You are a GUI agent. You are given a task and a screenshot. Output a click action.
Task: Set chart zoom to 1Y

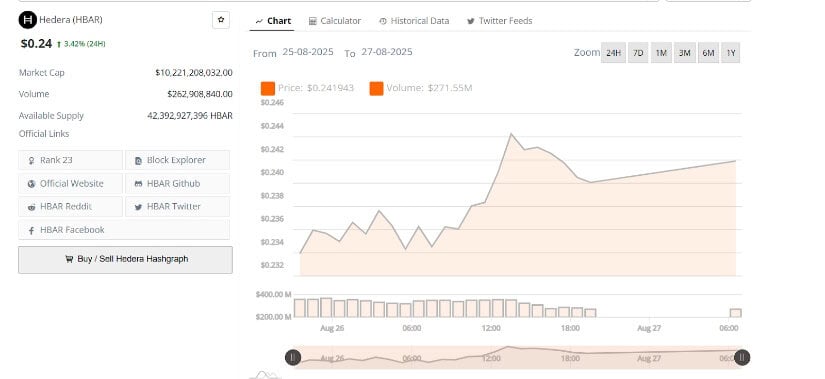pos(731,53)
